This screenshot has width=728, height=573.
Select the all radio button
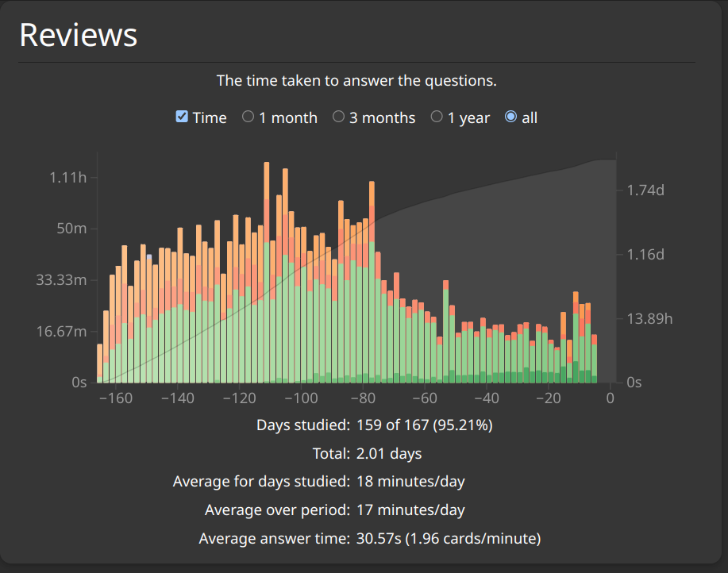coord(510,117)
